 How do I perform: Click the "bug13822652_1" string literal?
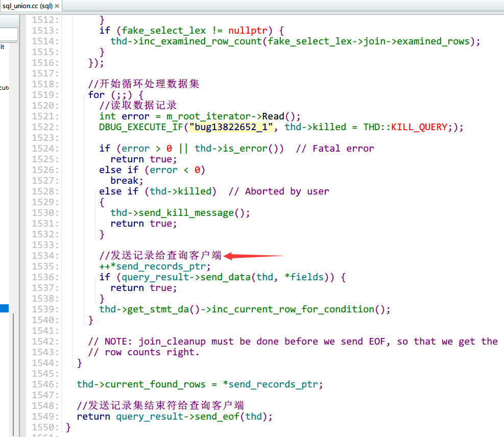231,127
